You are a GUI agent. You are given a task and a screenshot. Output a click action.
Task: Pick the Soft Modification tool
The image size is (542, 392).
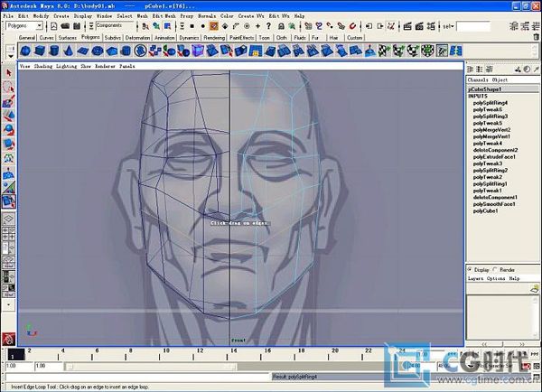coord(9,173)
